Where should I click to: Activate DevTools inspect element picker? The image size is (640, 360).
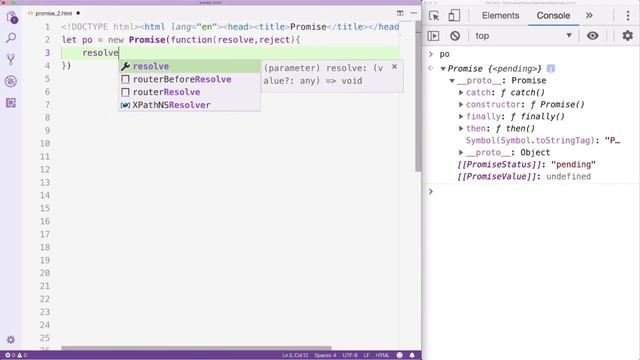click(x=434, y=16)
